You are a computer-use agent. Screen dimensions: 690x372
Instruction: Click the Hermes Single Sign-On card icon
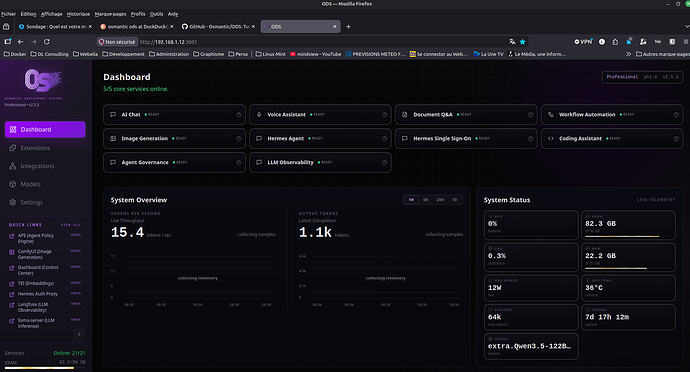(404, 138)
